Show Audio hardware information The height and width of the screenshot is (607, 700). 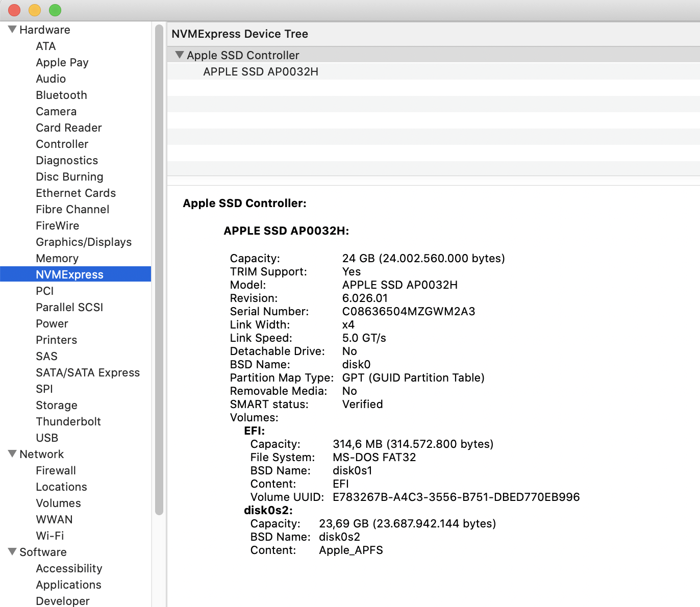tap(51, 79)
